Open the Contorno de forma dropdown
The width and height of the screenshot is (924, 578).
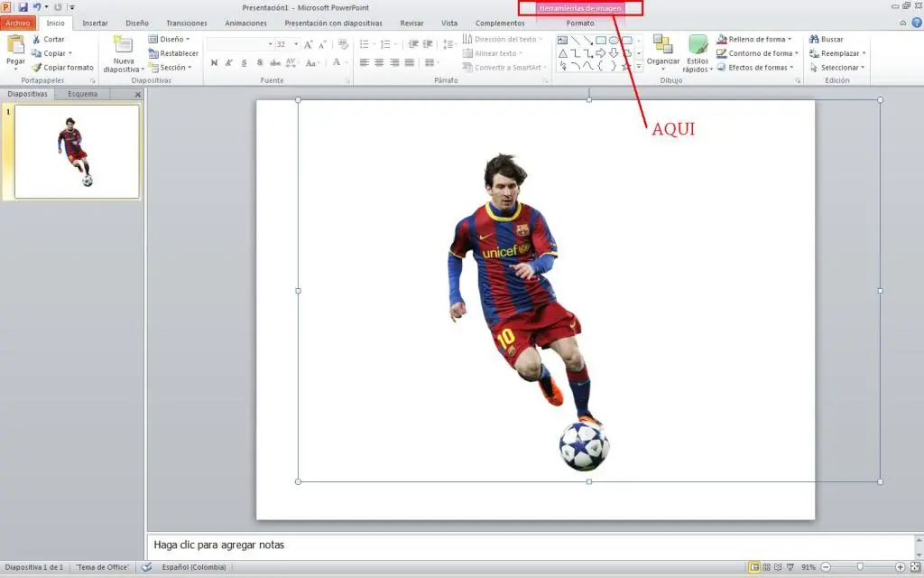757,53
